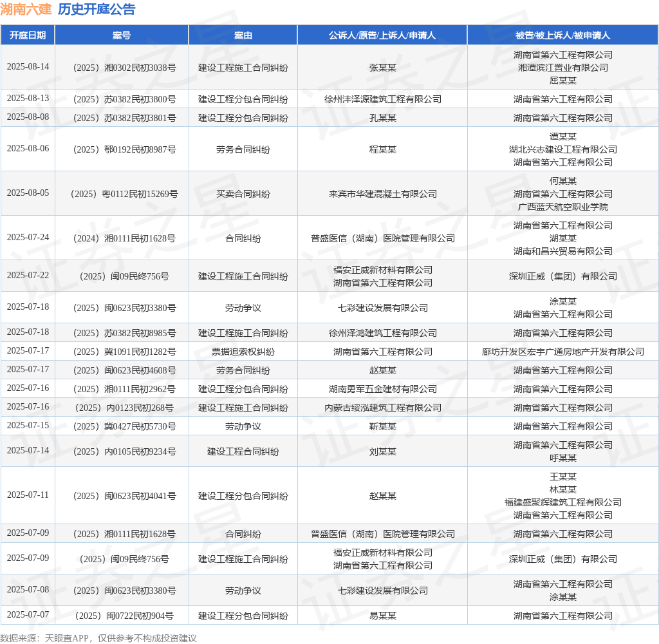
Task: Select the date 2025-07-11
Action: (28, 495)
